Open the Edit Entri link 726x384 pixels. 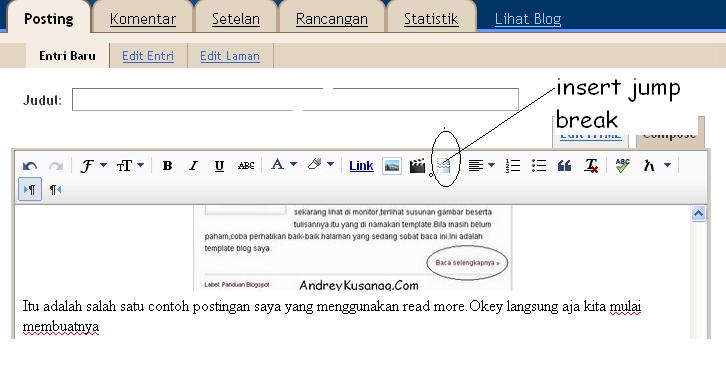148,56
